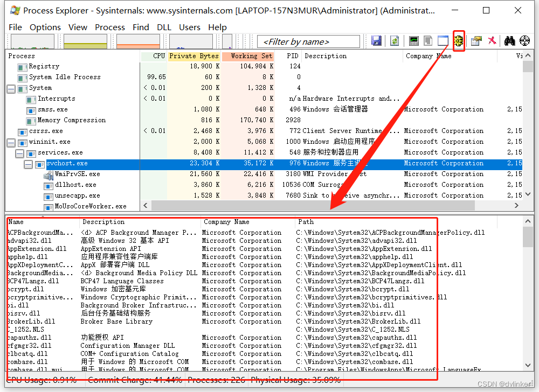
Task: Click the Save toolbar icon
Action: pyautogui.click(x=376, y=41)
